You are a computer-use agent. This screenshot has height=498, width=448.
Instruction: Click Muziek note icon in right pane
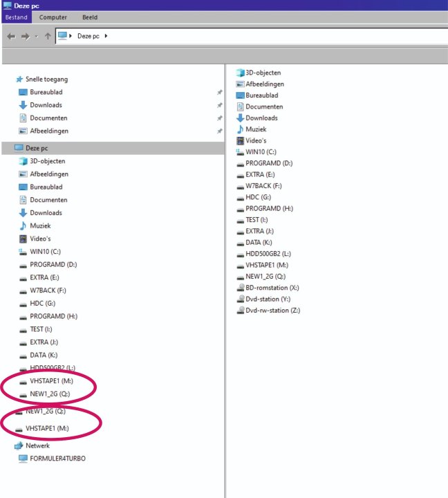pyautogui.click(x=241, y=129)
